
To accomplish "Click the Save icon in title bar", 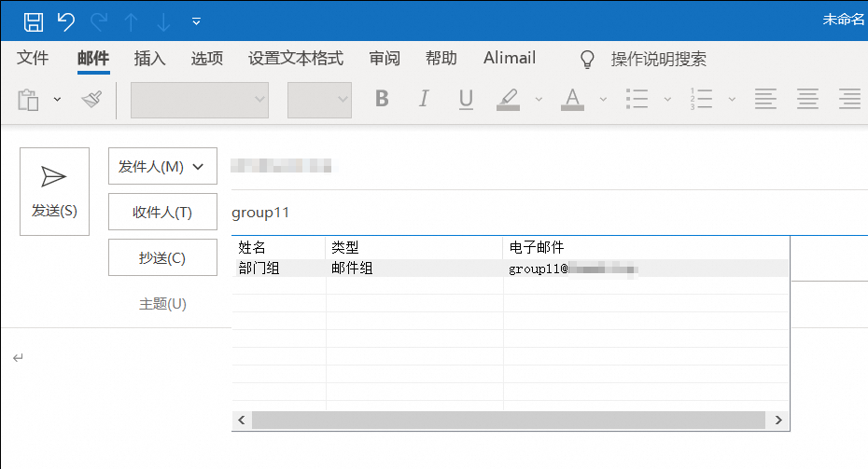I will click(x=33, y=21).
